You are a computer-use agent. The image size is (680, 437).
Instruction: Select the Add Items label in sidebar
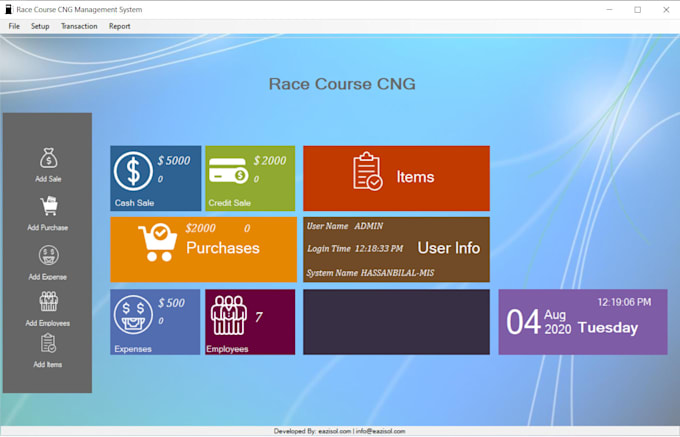point(48,365)
